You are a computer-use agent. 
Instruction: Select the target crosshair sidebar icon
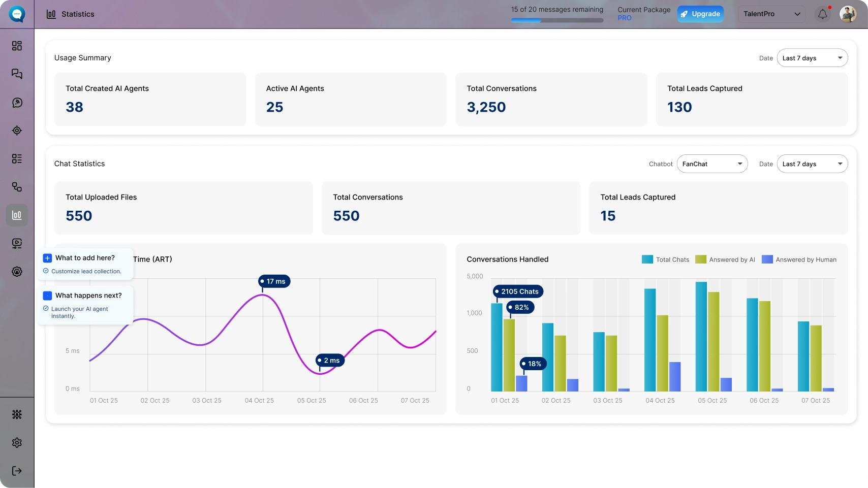(x=17, y=131)
